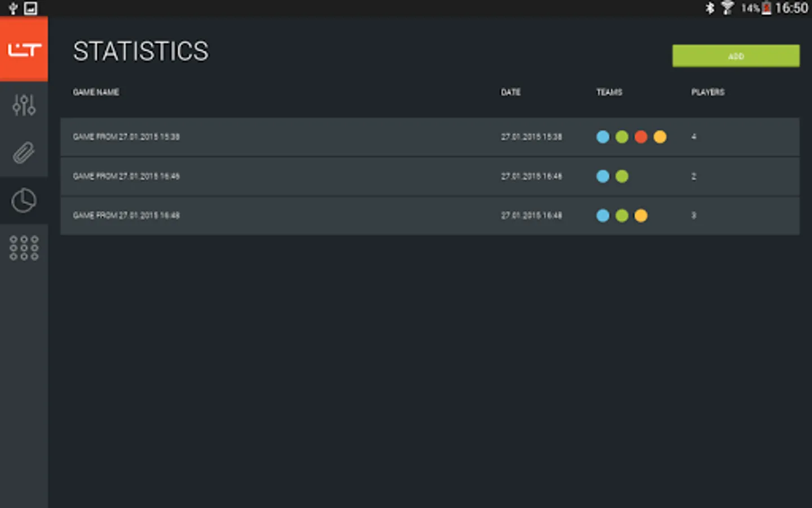The width and height of the screenshot is (812, 508).
Task: Sort by the DATE column header
Action: coord(511,92)
